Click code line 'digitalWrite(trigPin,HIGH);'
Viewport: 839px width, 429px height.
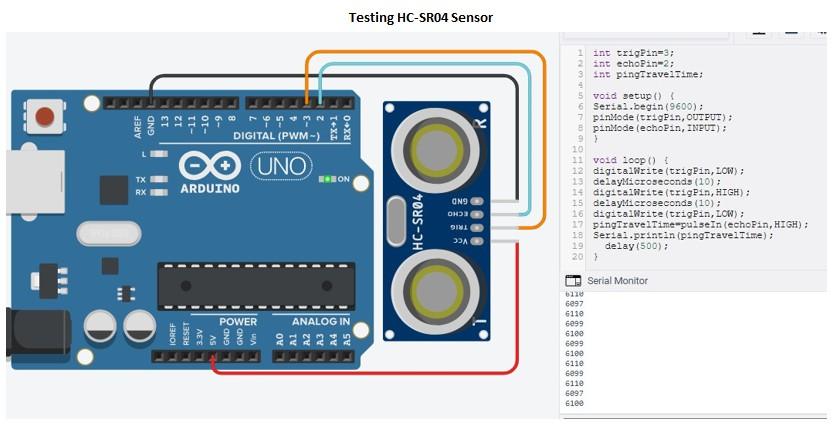point(672,192)
